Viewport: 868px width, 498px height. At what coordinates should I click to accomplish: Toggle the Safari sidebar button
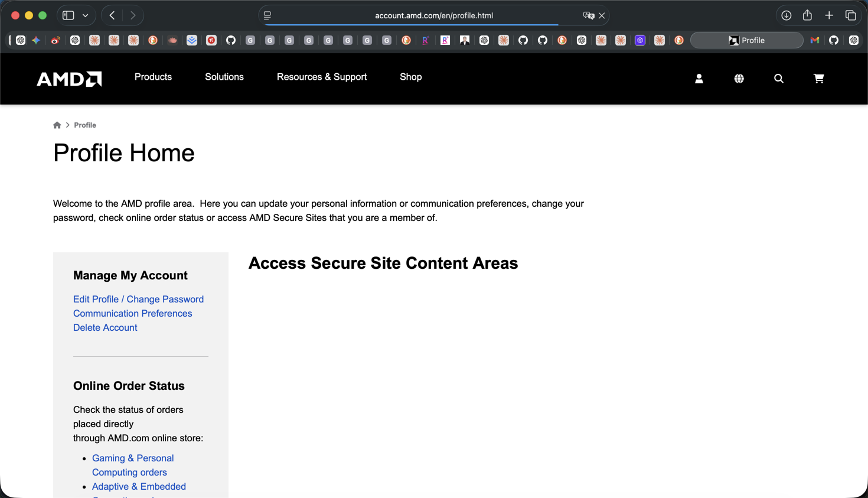[68, 15]
